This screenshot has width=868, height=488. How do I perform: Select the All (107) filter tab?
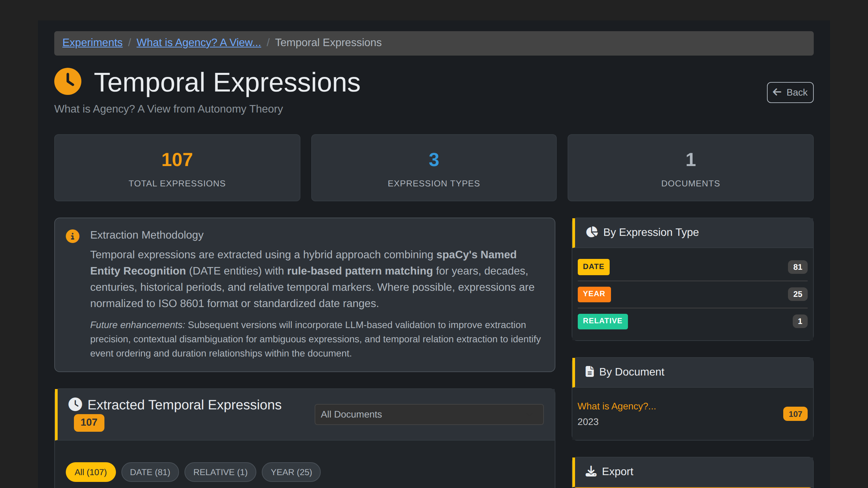click(90, 472)
